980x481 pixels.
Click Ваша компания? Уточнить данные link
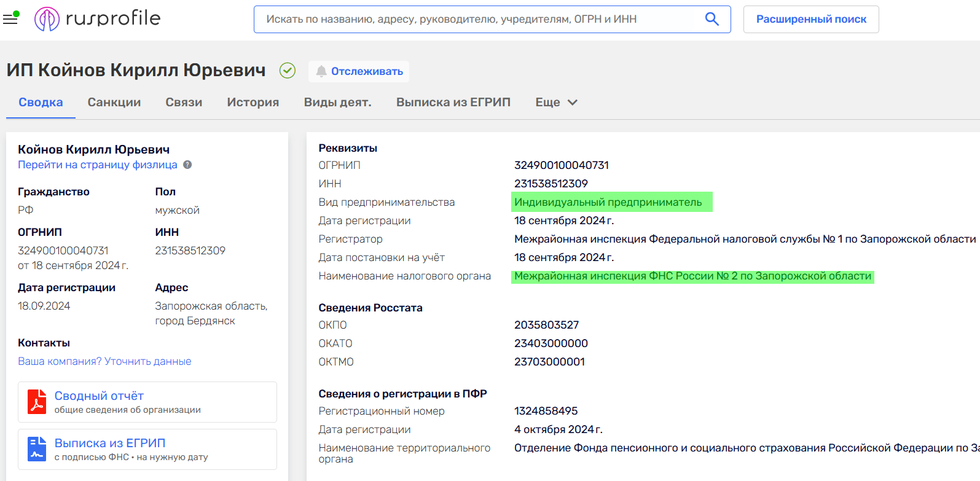(104, 361)
